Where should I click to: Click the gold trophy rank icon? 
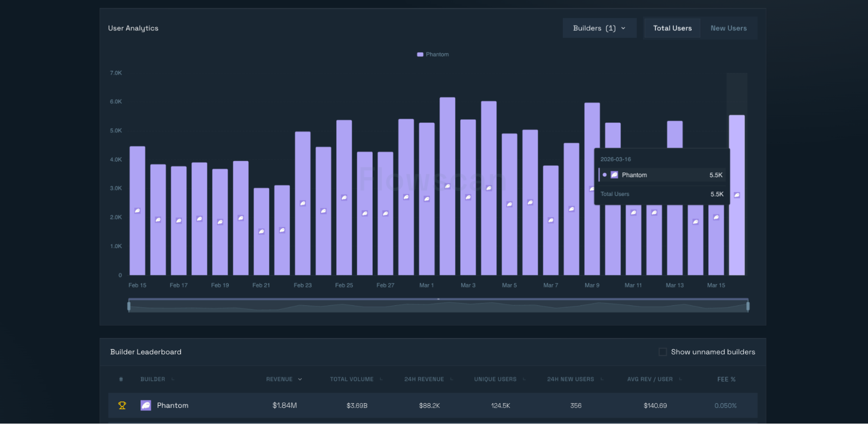coord(122,405)
